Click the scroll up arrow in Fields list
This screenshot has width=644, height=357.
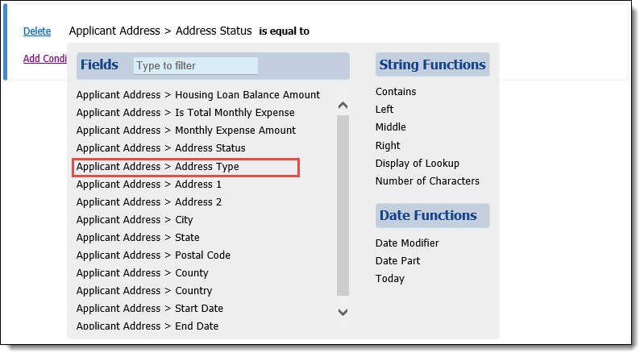tap(343, 106)
